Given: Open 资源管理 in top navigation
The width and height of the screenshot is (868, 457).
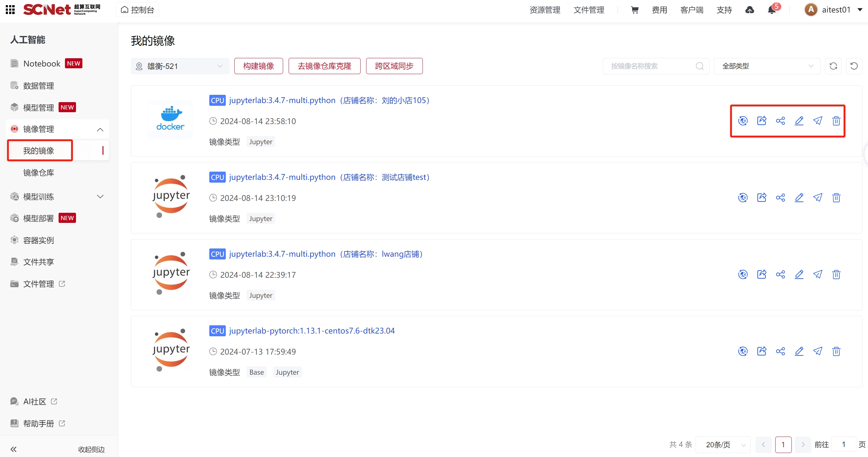Looking at the screenshot, I should [545, 10].
